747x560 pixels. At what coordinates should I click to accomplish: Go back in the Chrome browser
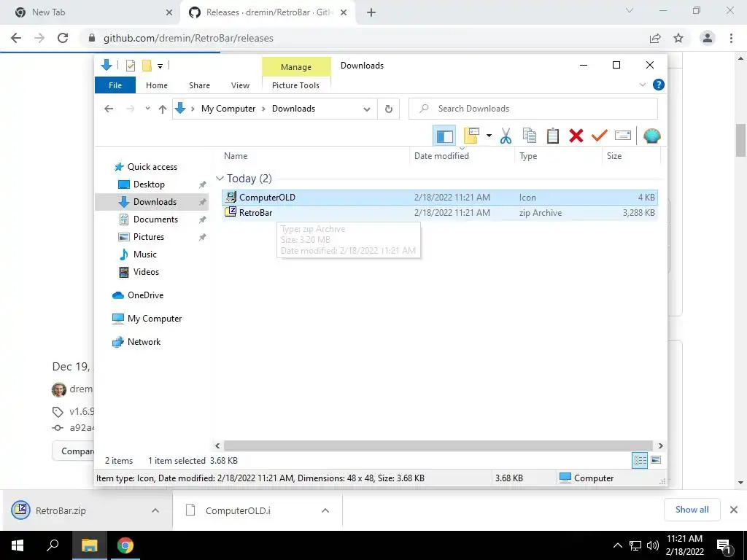point(16,38)
